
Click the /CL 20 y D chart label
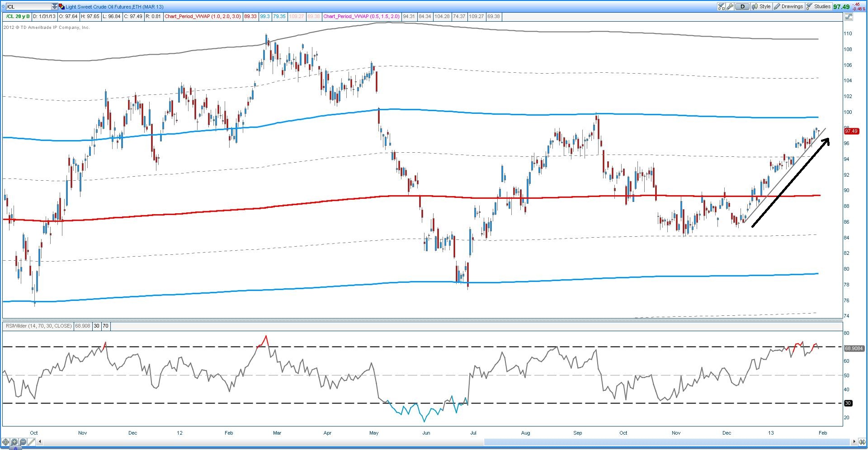[17, 17]
